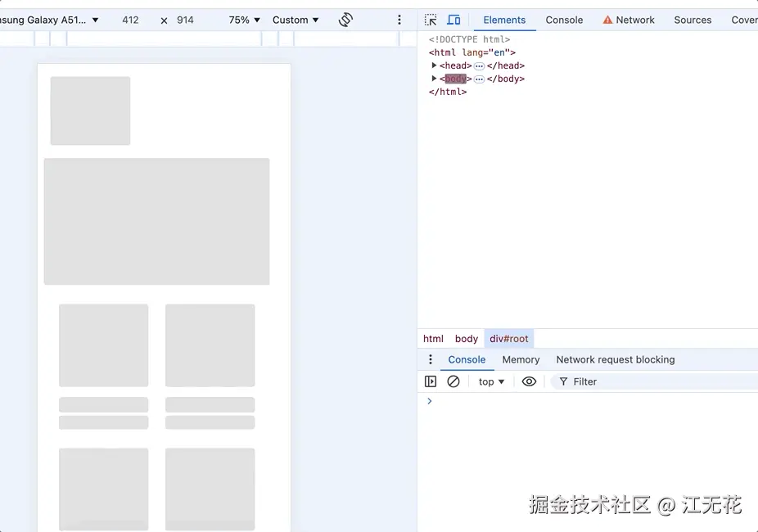
Task: Open the top JavaScript context dropdown
Action: click(491, 381)
